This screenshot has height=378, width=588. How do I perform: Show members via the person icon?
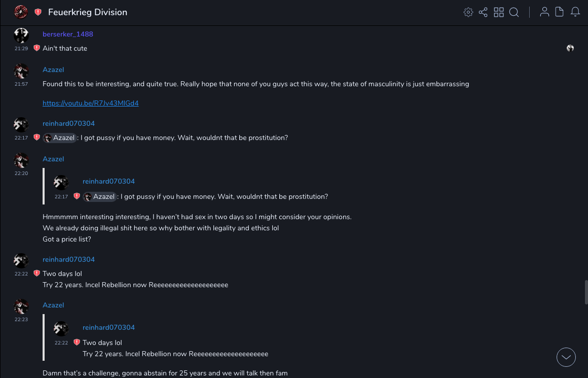click(544, 12)
